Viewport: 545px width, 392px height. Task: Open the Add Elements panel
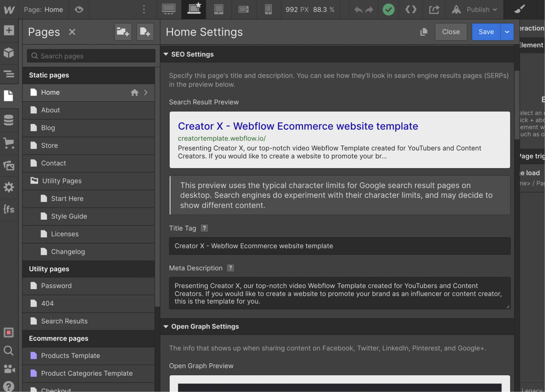9,29
